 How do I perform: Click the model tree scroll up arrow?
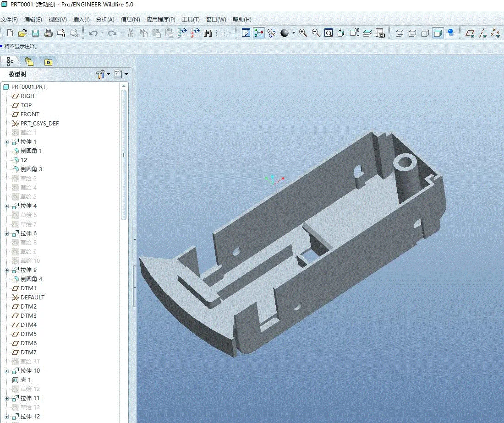(x=124, y=86)
